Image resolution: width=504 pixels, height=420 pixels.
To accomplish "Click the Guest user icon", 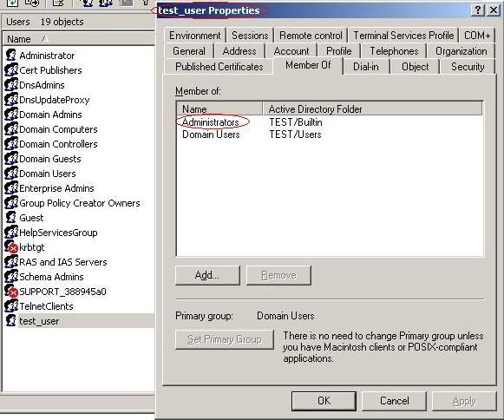I will (11, 218).
